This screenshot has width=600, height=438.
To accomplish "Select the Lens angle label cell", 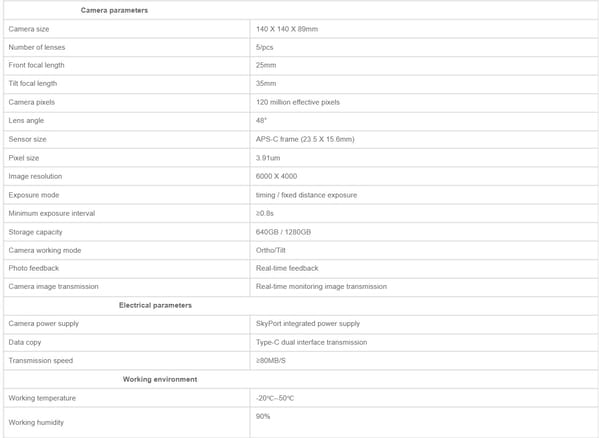I will pyautogui.click(x=28, y=120).
